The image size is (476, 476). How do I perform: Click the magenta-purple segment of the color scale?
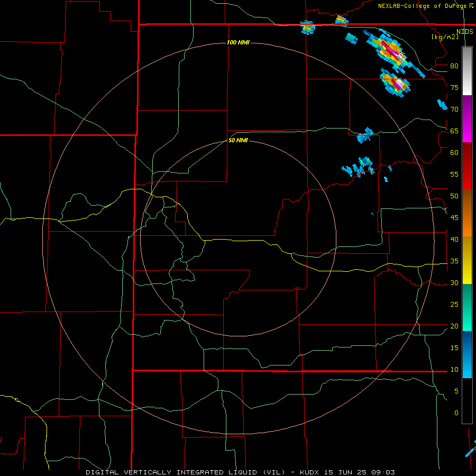467,119
